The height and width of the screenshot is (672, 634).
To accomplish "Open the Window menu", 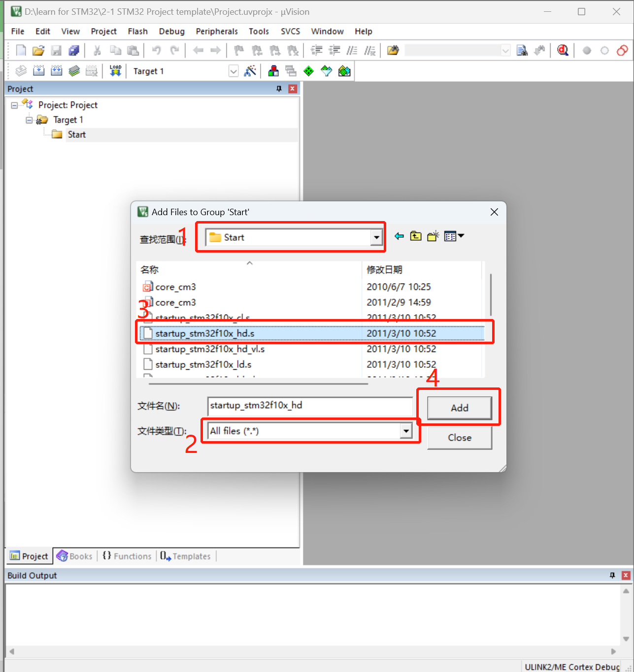I will pos(327,32).
